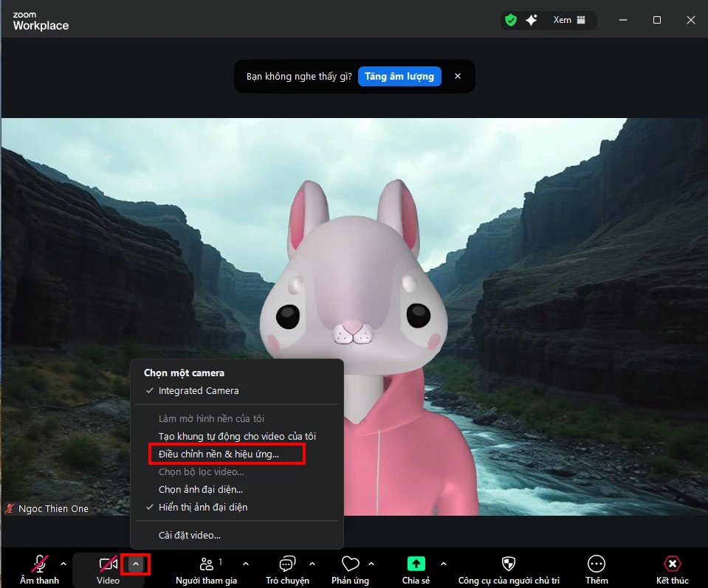Open Công cụ của người chủ trì shield
The height and width of the screenshot is (588, 708).
click(508, 565)
